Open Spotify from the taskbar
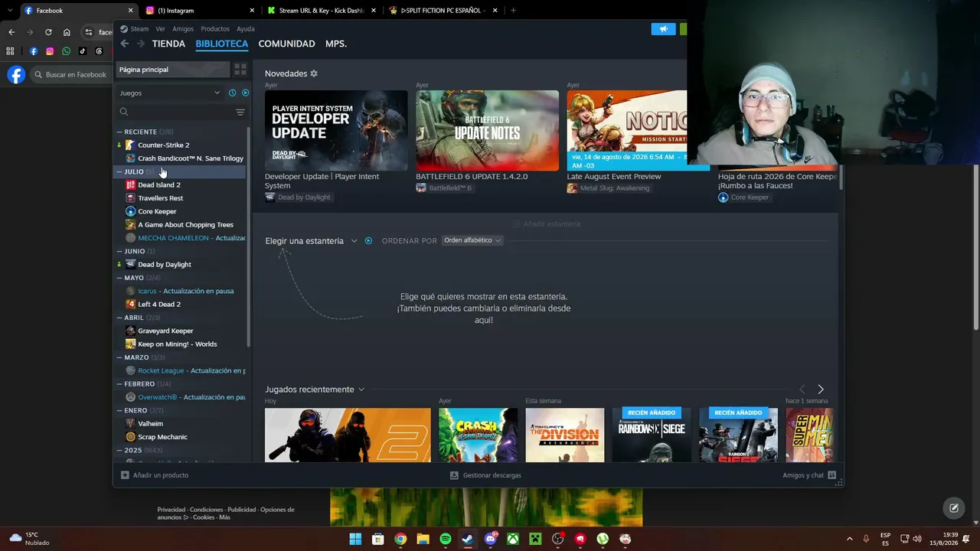This screenshot has height=551, width=980. tap(446, 539)
